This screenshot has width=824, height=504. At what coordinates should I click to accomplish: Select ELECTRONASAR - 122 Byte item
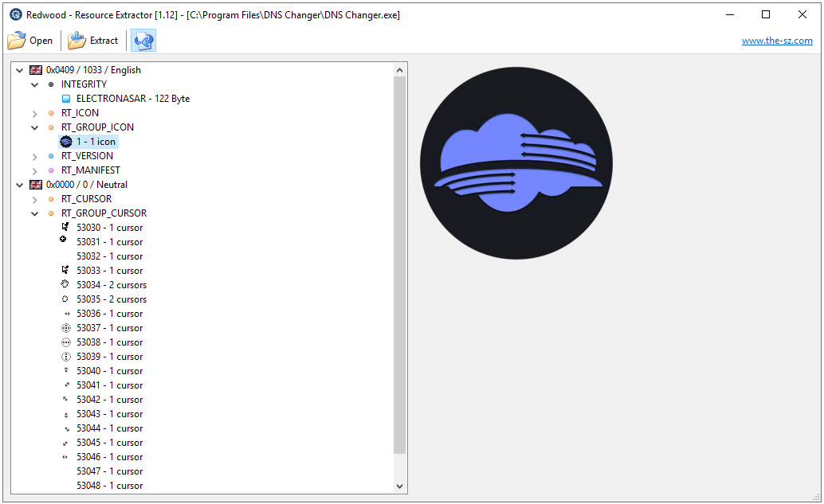click(x=133, y=99)
